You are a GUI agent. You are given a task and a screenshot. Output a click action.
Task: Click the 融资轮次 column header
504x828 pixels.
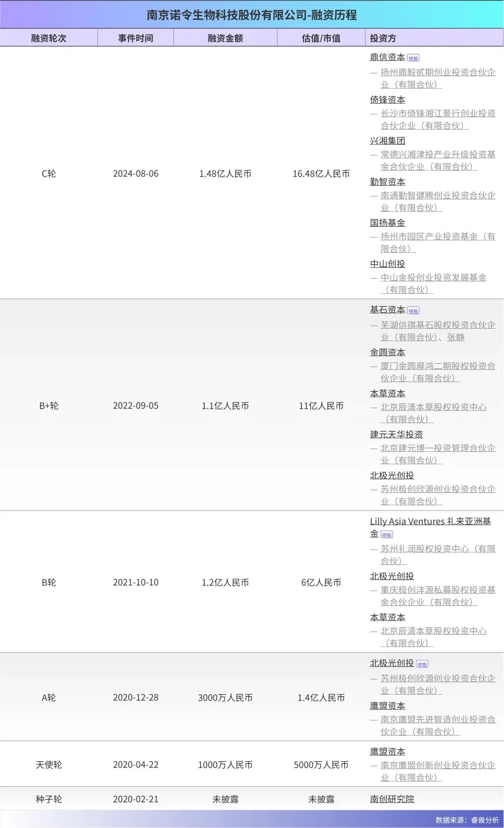(x=48, y=38)
